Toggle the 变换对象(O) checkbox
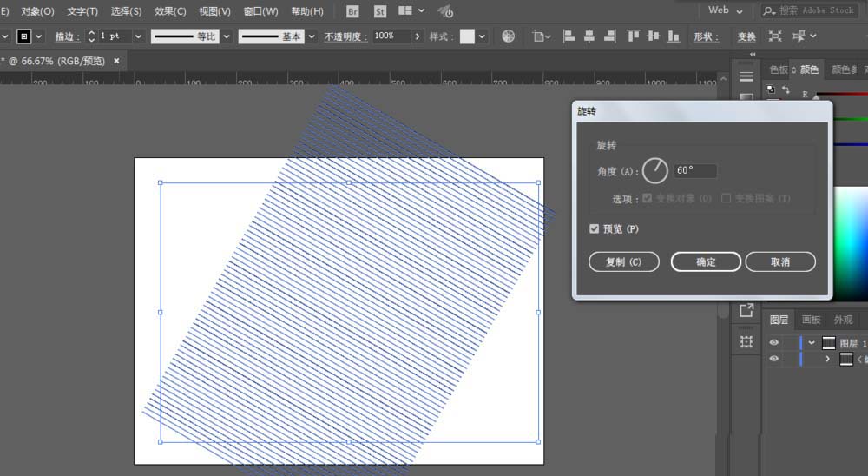868x476 pixels. point(648,198)
